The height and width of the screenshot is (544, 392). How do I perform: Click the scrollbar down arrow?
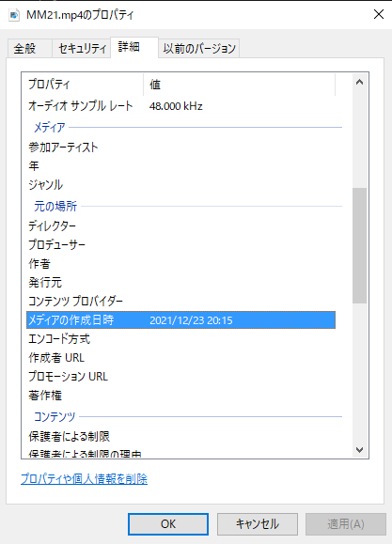[x=360, y=450]
